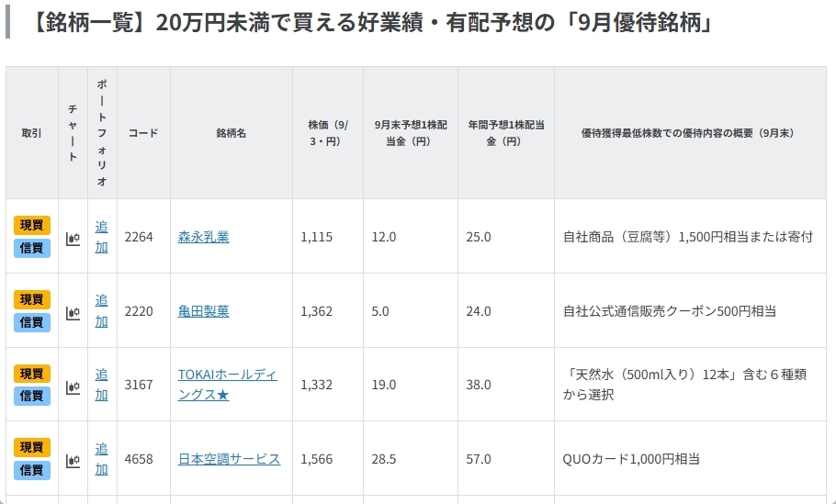
Task: Add 森永乳業 to portfolio via 追加 link
Action: tap(101, 237)
